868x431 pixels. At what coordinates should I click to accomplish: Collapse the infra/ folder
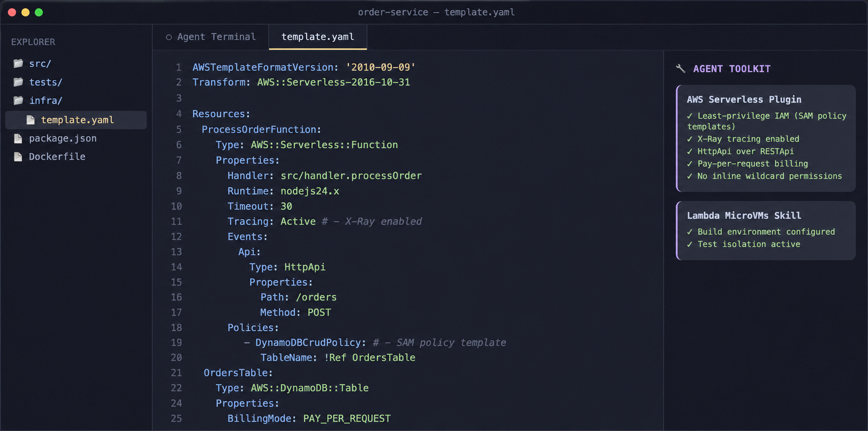coord(76,101)
